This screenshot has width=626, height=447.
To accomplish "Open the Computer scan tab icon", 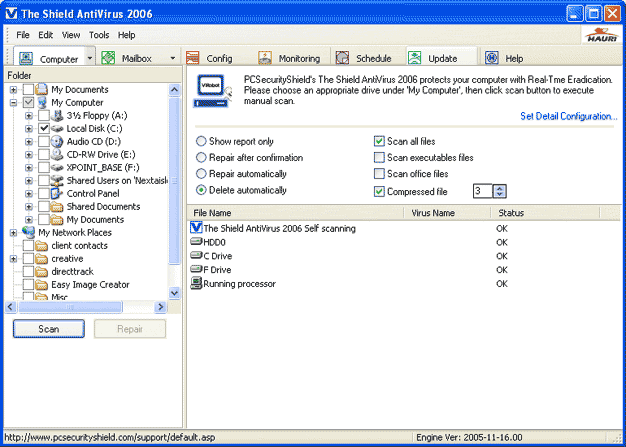I will pyautogui.click(x=26, y=58).
